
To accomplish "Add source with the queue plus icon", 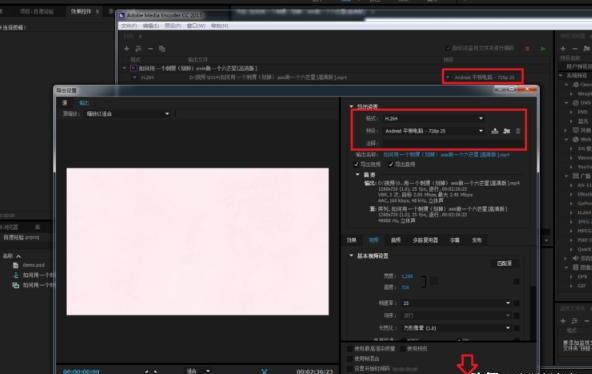I will pos(127,49).
